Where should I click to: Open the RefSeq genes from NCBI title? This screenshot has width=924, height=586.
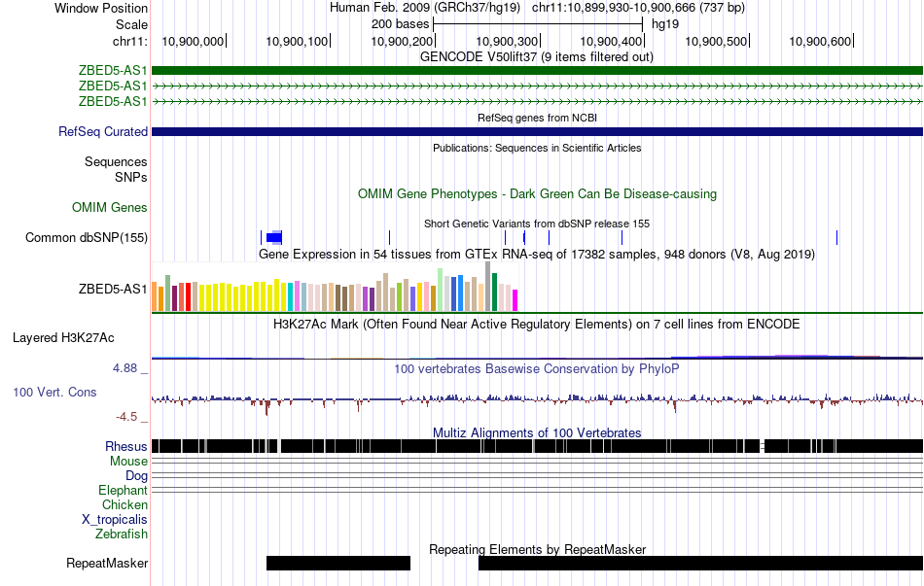tap(537, 118)
